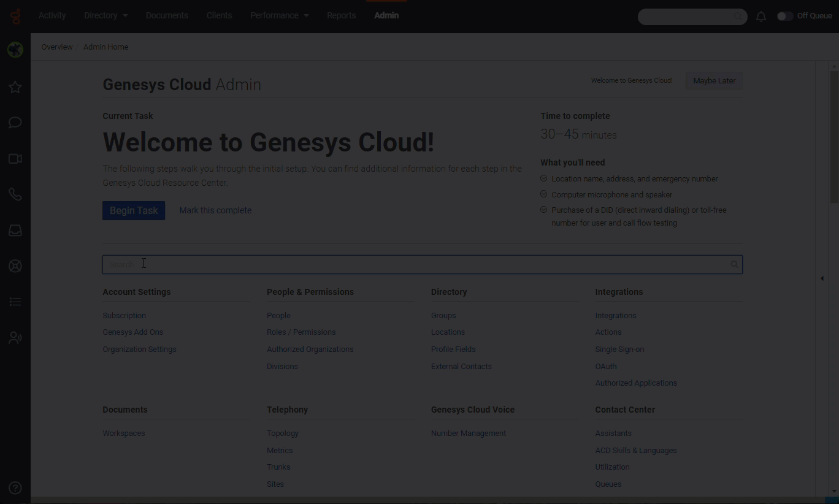This screenshot has height=504, width=839.
Task: Open the OAuth link
Action: pyautogui.click(x=606, y=367)
